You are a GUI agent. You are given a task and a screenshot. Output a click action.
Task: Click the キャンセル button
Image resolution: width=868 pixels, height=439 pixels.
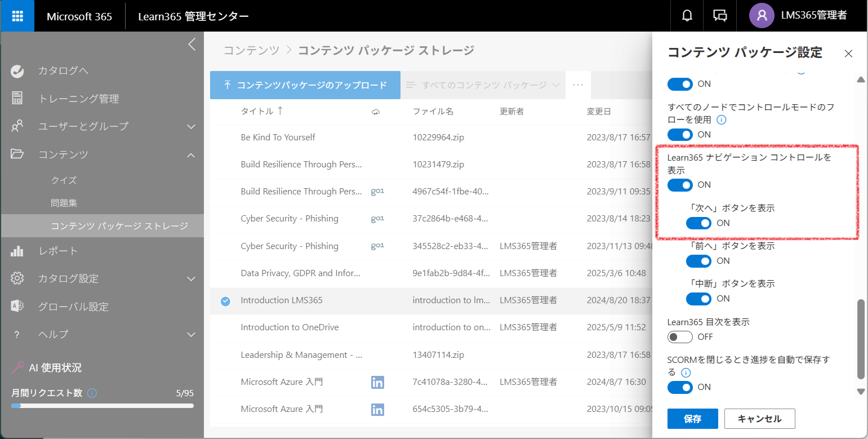[760, 419]
